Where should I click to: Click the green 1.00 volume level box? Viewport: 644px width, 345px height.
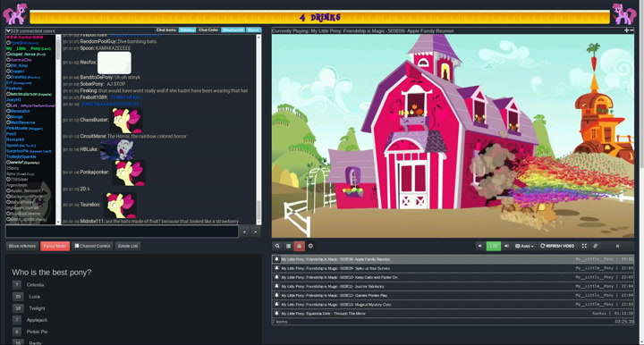coord(493,246)
